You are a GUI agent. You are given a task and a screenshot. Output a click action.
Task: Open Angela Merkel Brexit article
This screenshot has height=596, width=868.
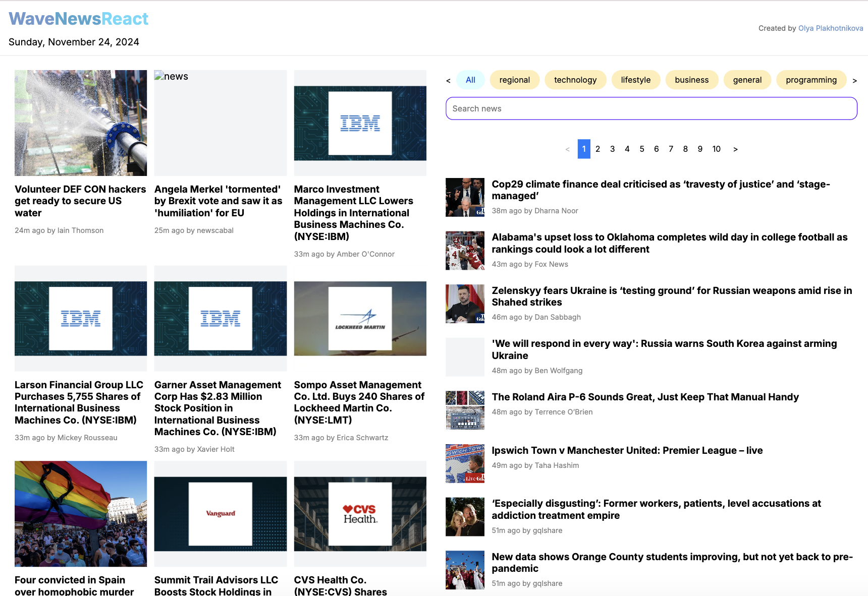tap(219, 201)
